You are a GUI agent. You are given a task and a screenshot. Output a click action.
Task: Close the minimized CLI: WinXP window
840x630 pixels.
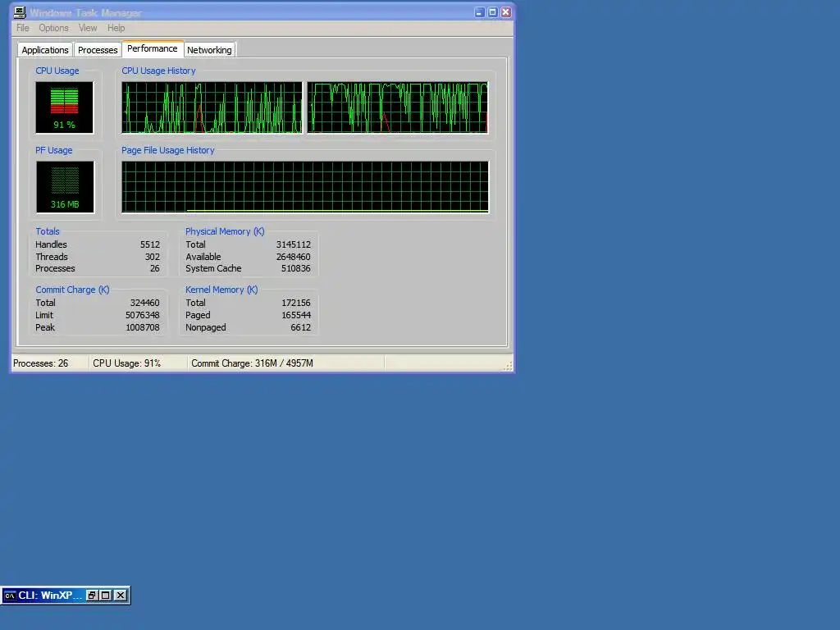121,596
